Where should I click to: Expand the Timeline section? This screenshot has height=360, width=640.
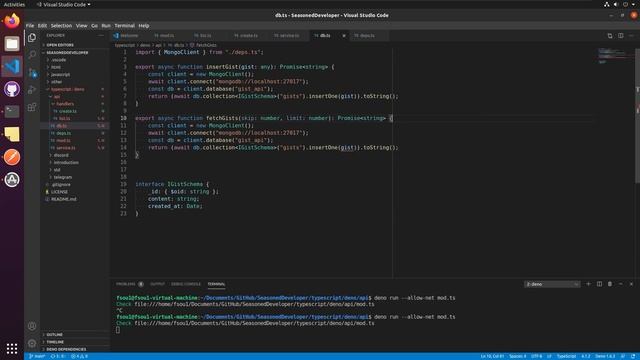point(55,342)
